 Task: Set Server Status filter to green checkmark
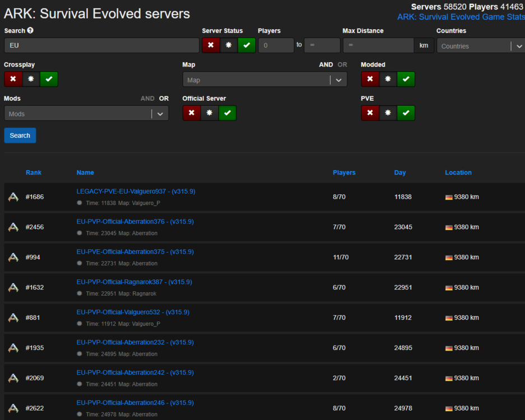click(x=247, y=45)
